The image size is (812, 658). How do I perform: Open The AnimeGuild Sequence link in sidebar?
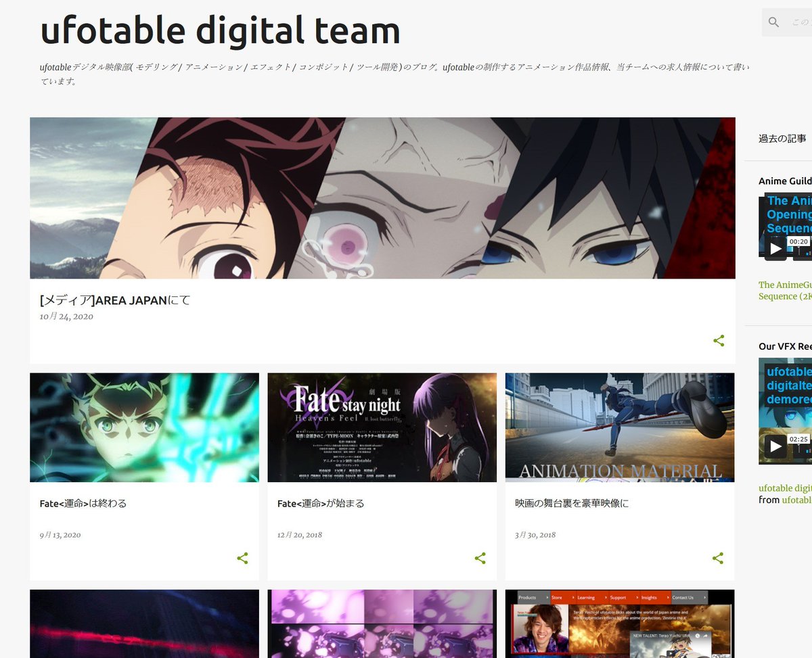pyautogui.click(x=785, y=291)
